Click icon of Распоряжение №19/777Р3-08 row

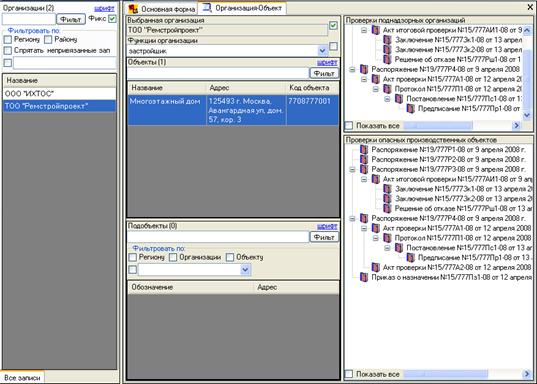[x=364, y=169]
